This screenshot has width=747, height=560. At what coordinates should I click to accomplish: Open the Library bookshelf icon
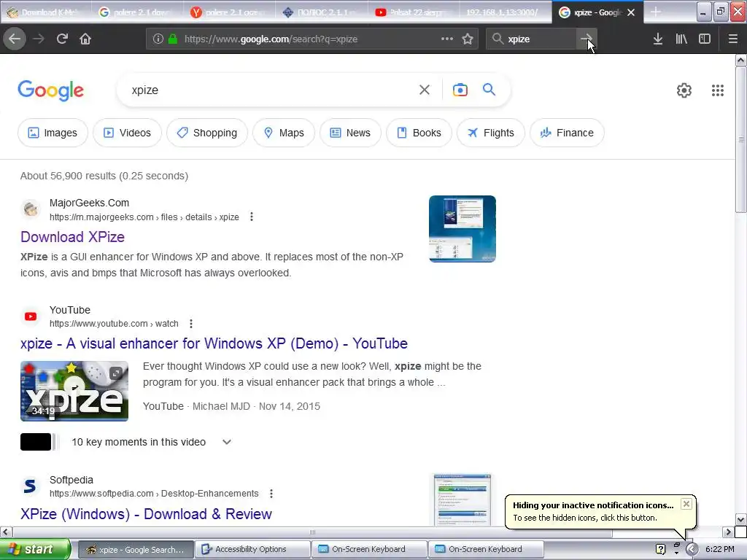(x=681, y=39)
